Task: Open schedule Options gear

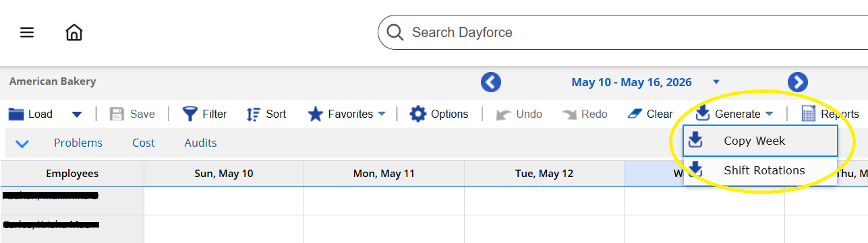Action: 439,114
